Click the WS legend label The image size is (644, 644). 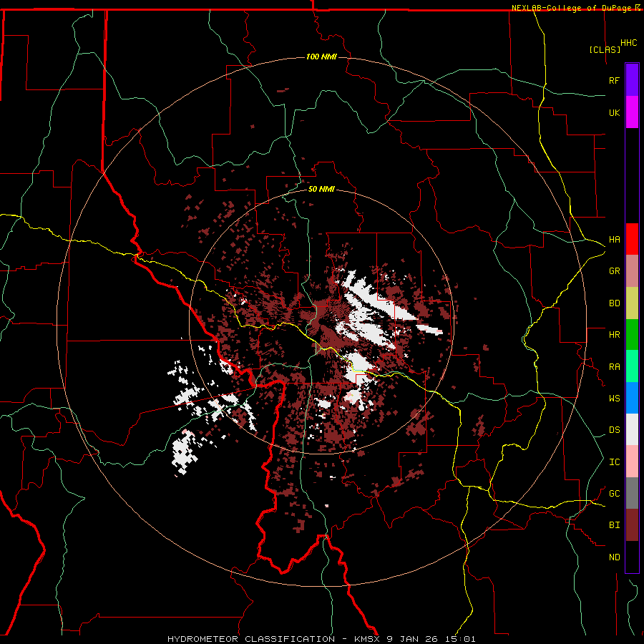[x=614, y=399]
